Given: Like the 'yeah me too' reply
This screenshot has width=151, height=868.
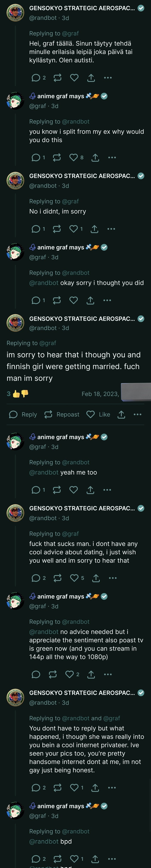Looking at the screenshot, I should click(x=74, y=490).
